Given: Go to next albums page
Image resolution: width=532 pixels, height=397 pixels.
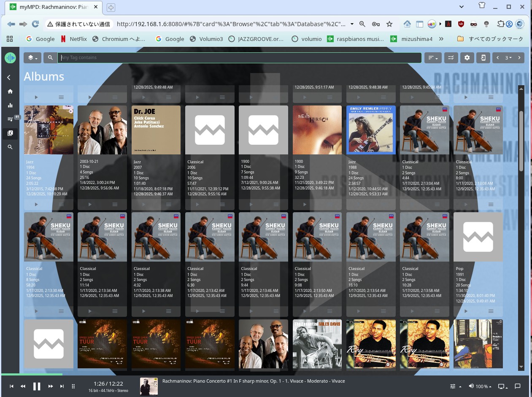Looking at the screenshot, I should click(519, 58).
